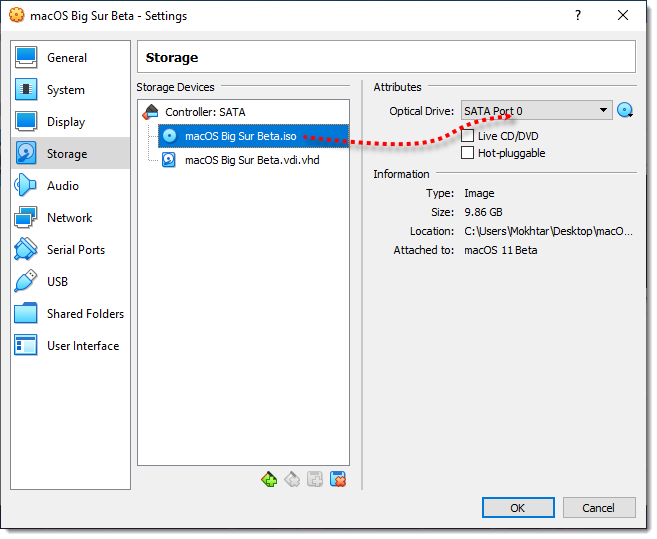The width and height of the screenshot is (657, 539).
Task: Click the choose optical disk file icon
Action: click(625, 111)
